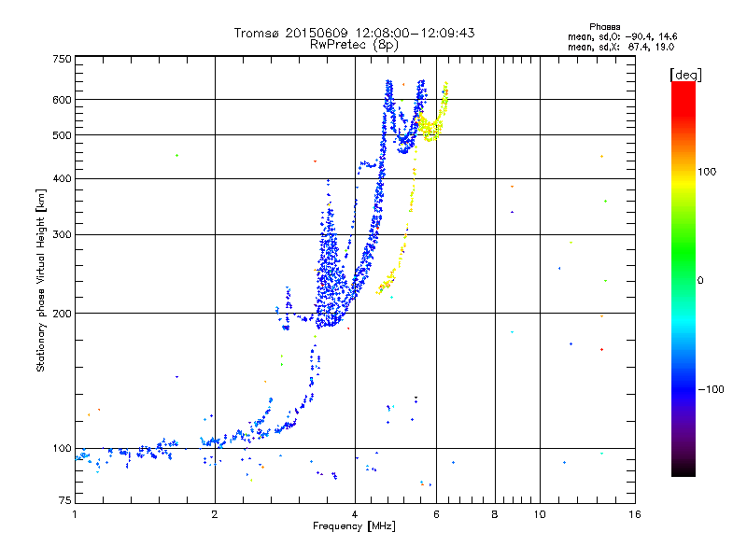Click the 'Phases' header label

[x=604, y=27]
